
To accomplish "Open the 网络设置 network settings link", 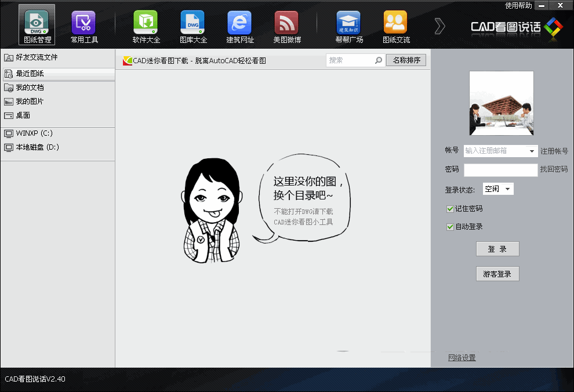I will (462, 358).
